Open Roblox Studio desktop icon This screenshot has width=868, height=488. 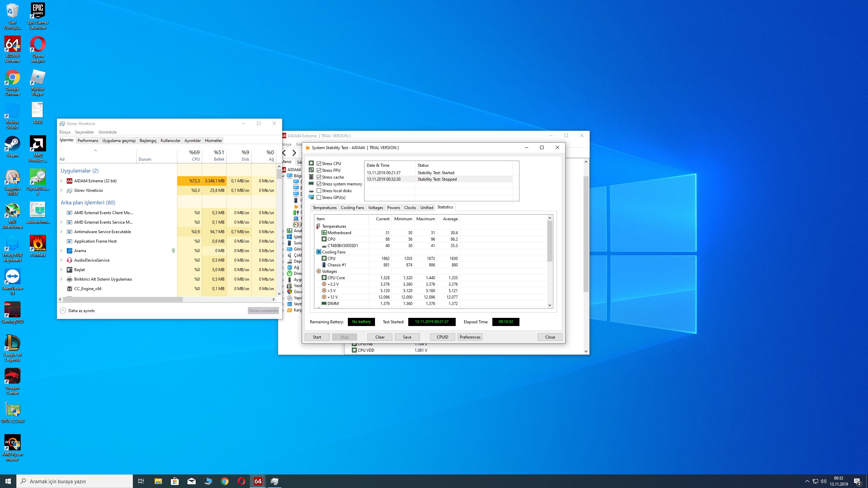click(x=13, y=116)
